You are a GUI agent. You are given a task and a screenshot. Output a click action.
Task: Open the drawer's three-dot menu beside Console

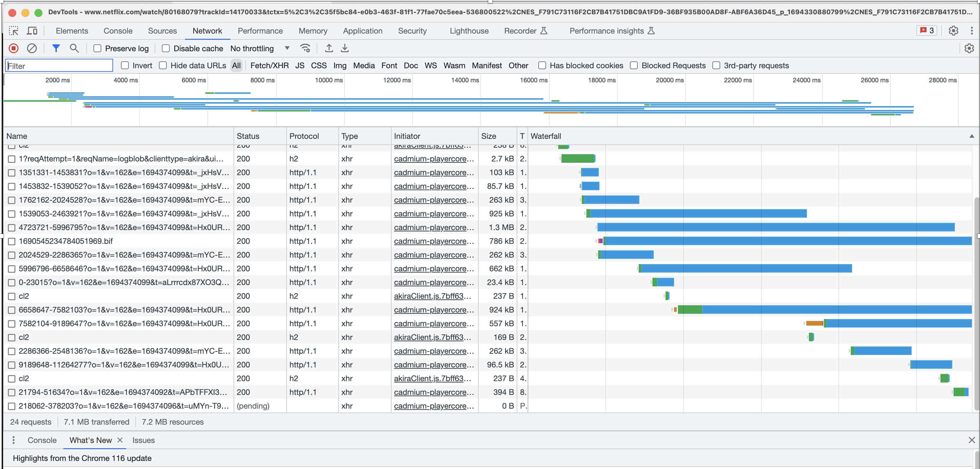click(14, 440)
